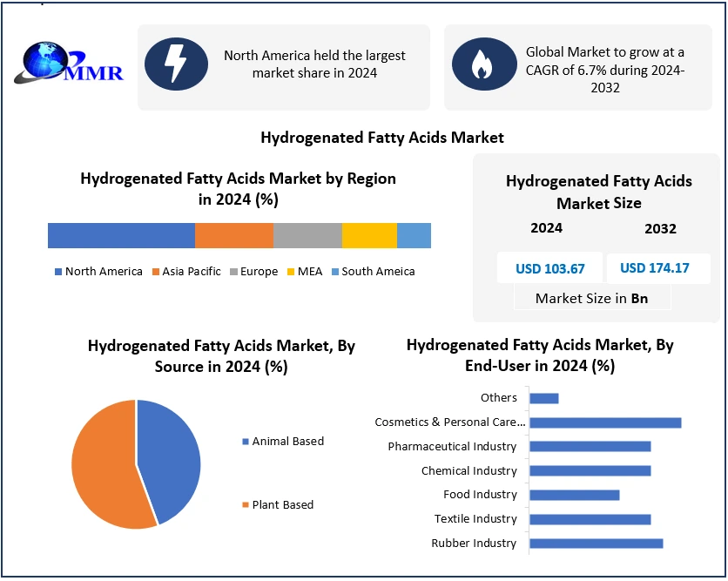Click the South America legend square
Image resolution: width=728 pixels, height=581 pixels.
click(334, 272)
